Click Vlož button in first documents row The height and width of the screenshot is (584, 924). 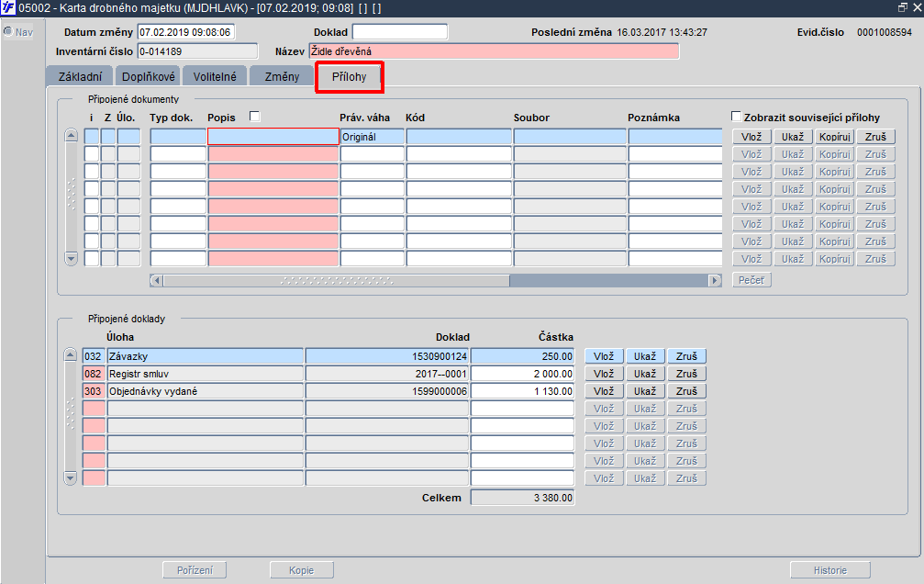751,137
